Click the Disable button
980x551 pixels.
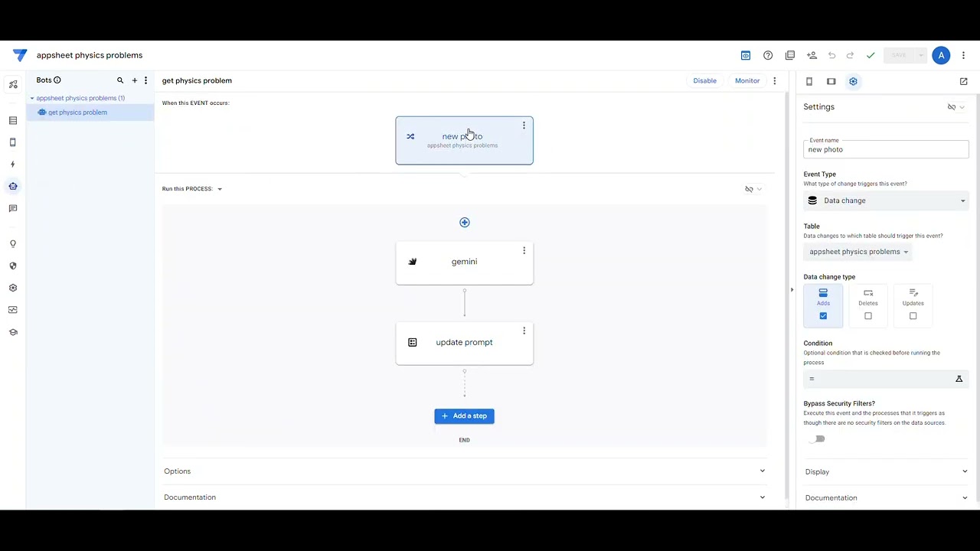(x=705, y=80)
